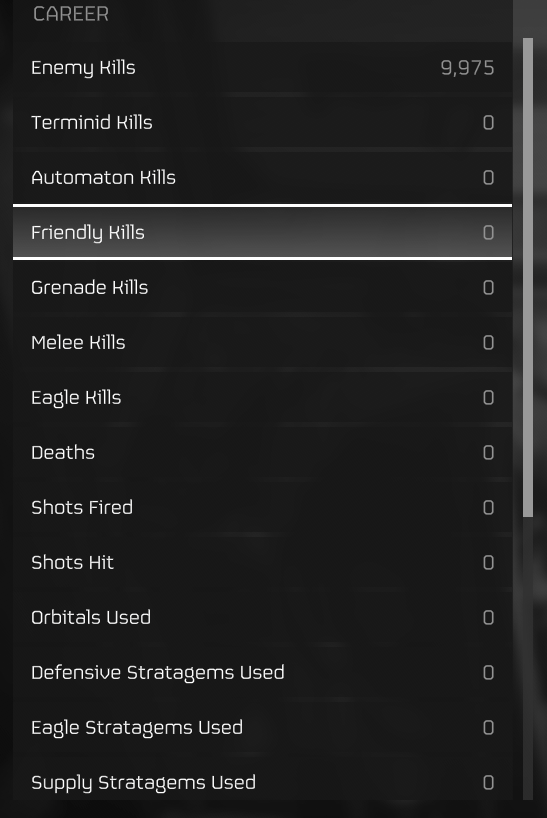
Task: Select the Enemy Kills stat row
Action: pos(262,68)
